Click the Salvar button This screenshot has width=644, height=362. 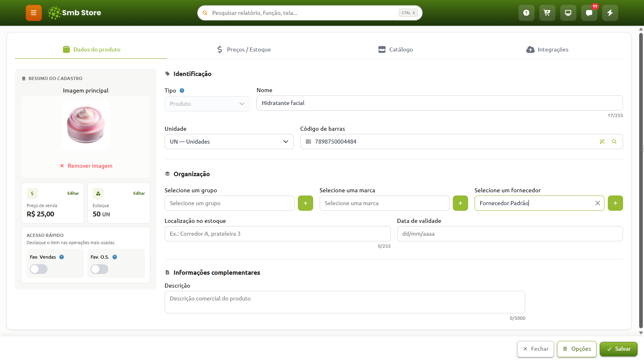[x=619, y=349]
